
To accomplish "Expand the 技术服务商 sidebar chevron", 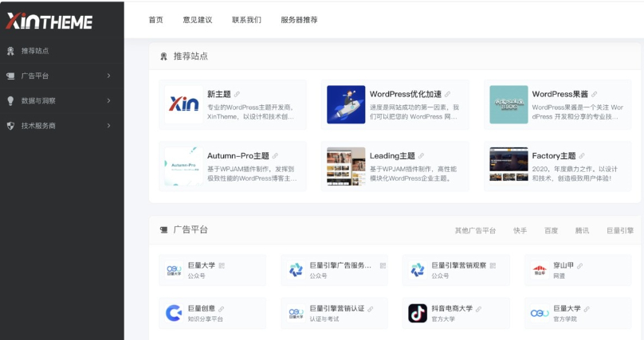I will tap(108, 126).
